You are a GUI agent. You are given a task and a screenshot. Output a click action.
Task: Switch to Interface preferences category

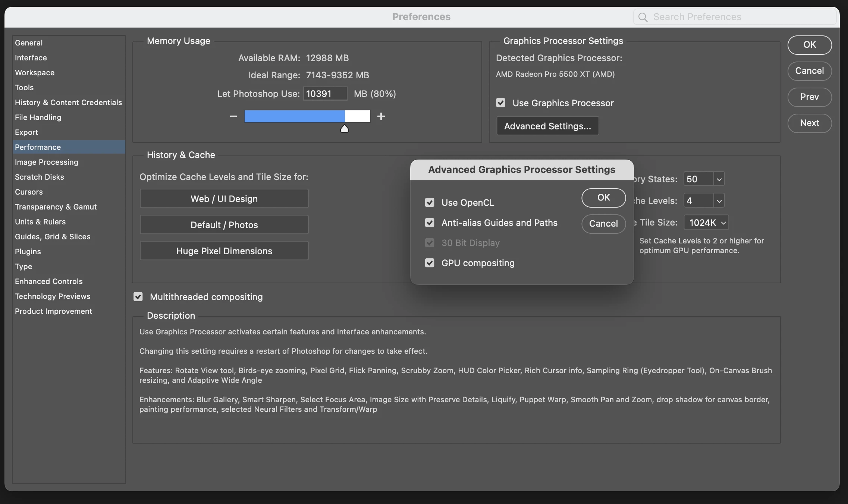pos(31,58)
